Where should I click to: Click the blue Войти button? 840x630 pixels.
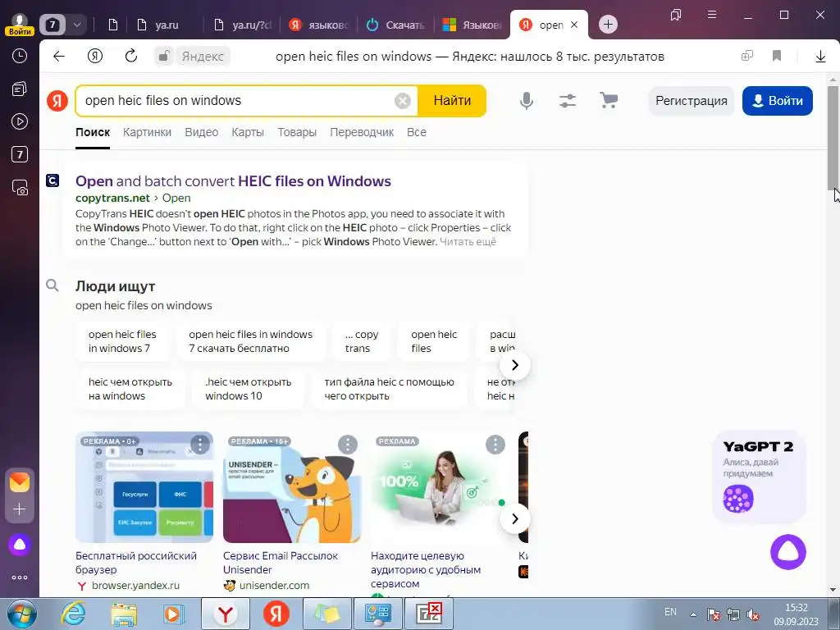point(778,101)
